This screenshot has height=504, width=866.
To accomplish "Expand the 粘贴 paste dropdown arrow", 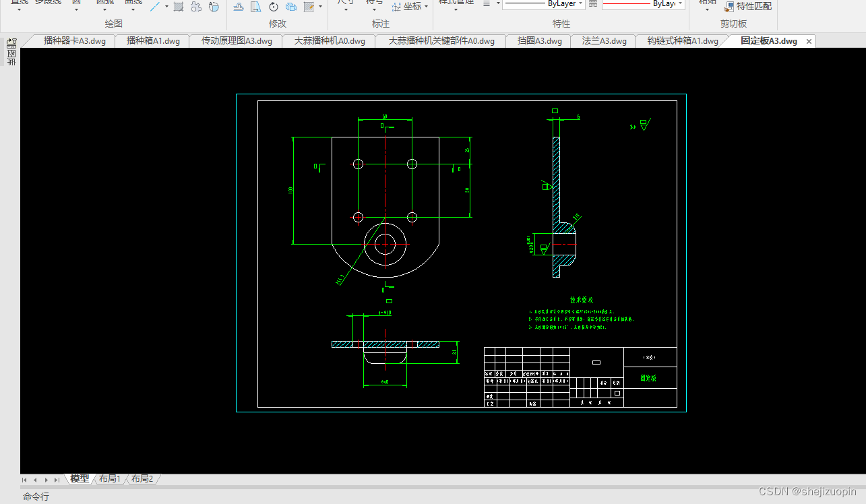I will click(x=707, y=9).
